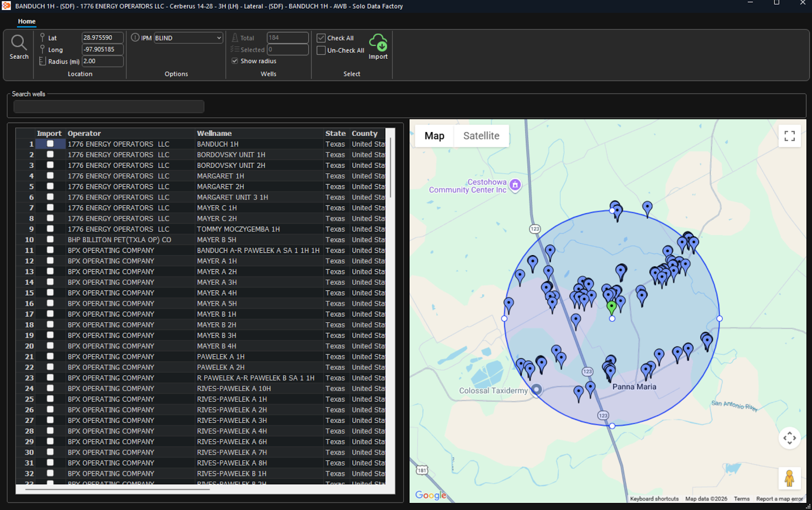Click the Street View pegman icon

click(x=789, y=478)
